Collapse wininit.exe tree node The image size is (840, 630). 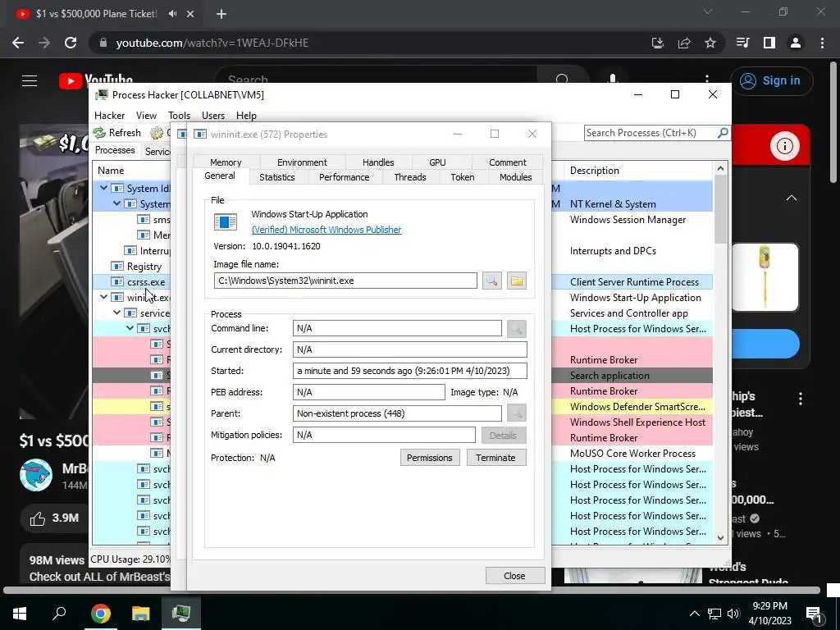tap(103, 297)
